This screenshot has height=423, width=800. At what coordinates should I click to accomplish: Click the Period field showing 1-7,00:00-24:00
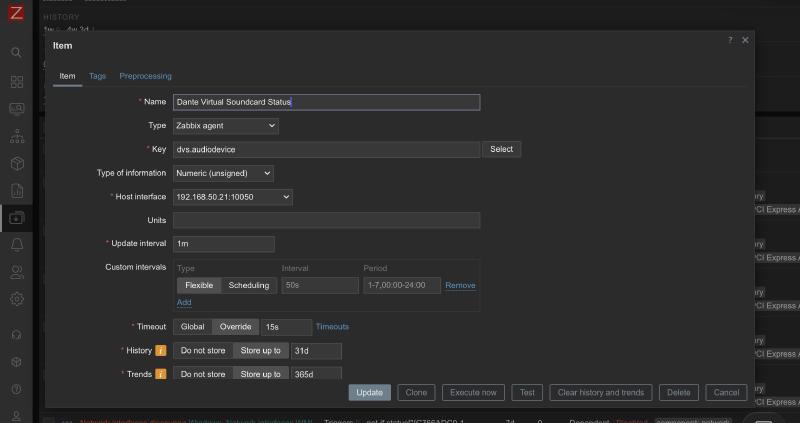tap(402, 285)
